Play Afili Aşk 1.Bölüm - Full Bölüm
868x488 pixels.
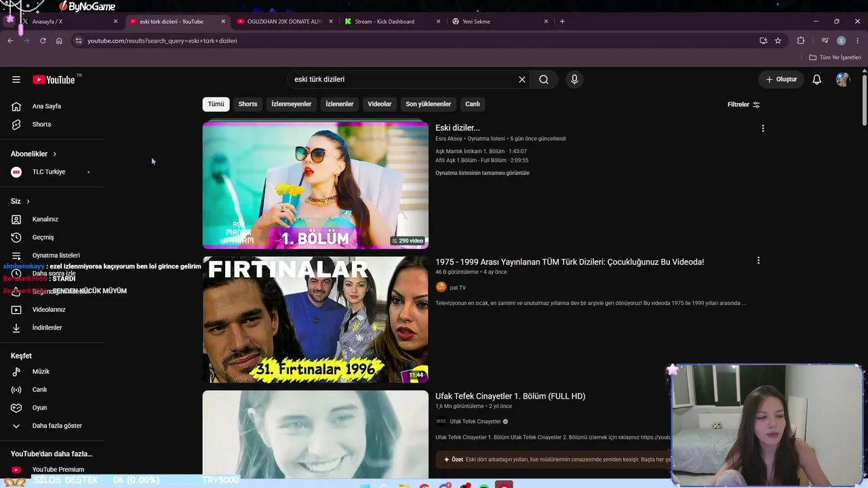(x=481, y=161)
